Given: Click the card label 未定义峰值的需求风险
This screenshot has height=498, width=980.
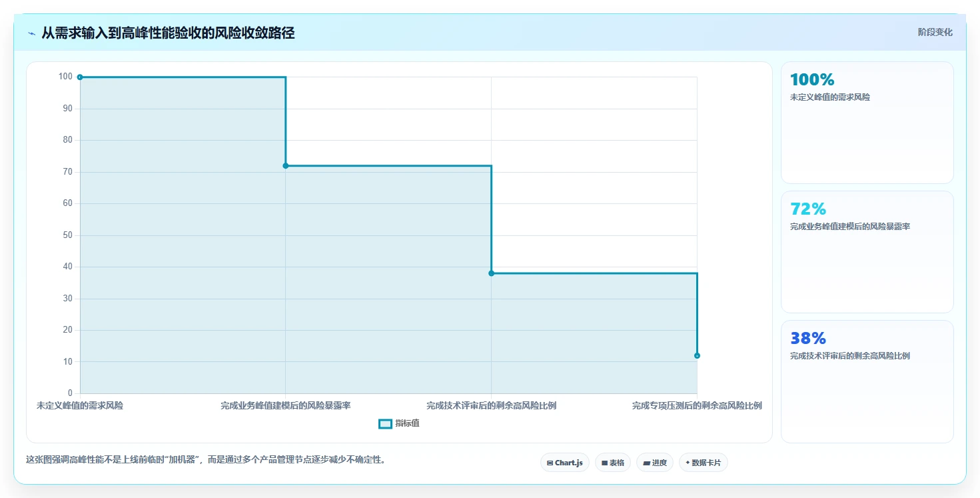Looking at the screenshot, I should click(x=830, y=97).
